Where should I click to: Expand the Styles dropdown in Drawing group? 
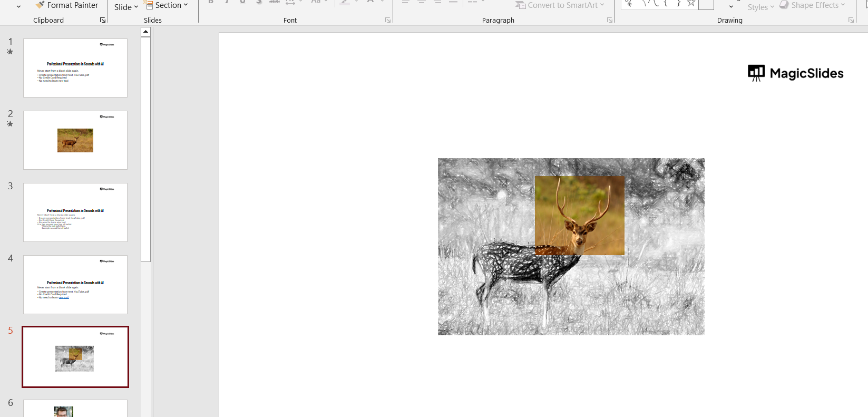(x=760, y=7)
